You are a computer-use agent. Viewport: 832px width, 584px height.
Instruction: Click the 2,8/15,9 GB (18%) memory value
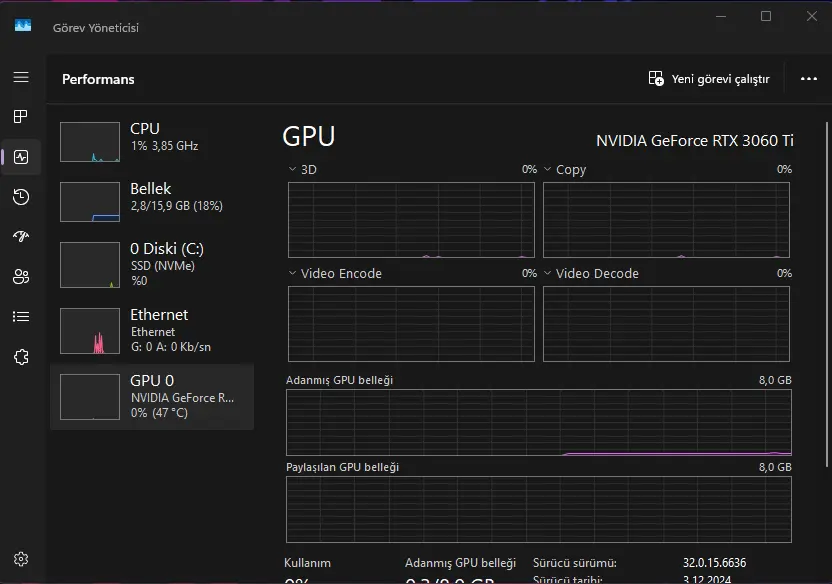[177, 206]
